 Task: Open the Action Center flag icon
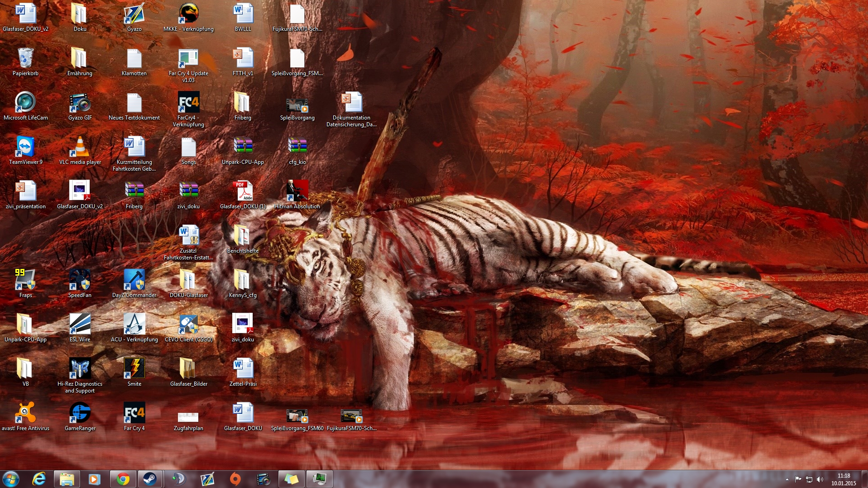(798, 479)
